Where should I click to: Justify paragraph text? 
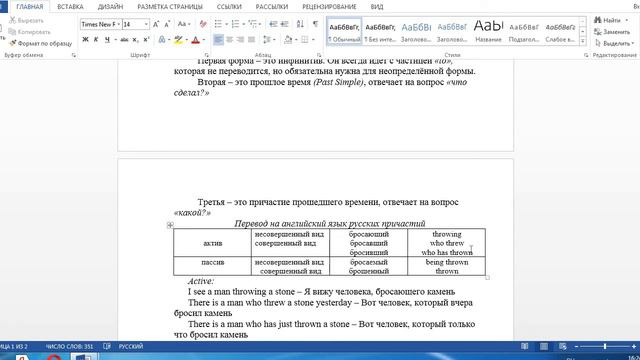pos(251,40)
